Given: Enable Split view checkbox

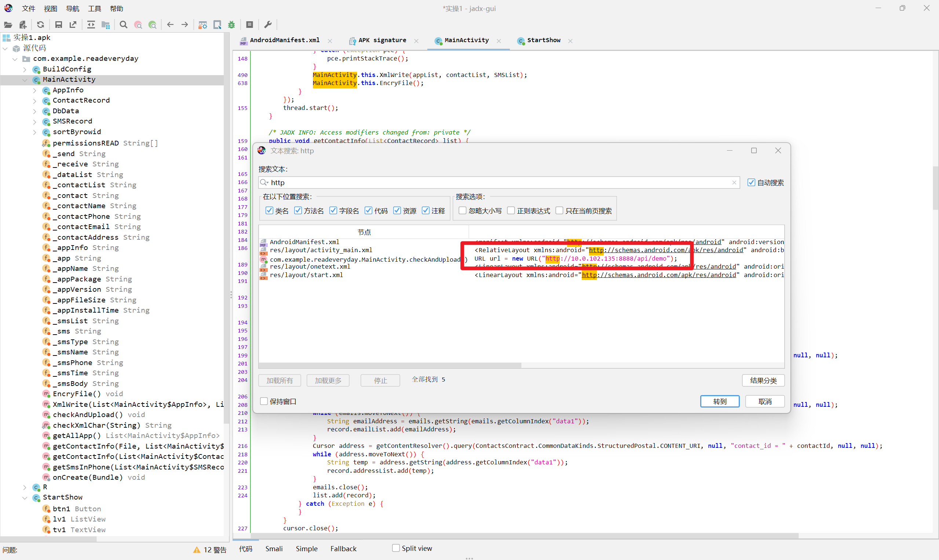Looking at the screenshot, I should point(396,548).
